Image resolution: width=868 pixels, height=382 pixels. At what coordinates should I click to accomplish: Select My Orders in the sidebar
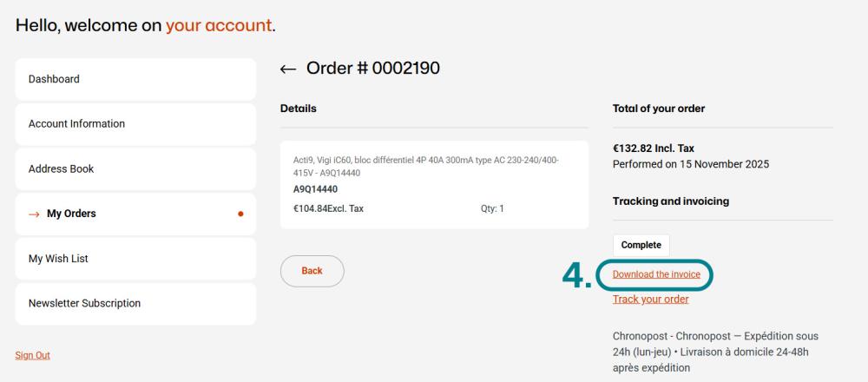click(x=135, y=214)
